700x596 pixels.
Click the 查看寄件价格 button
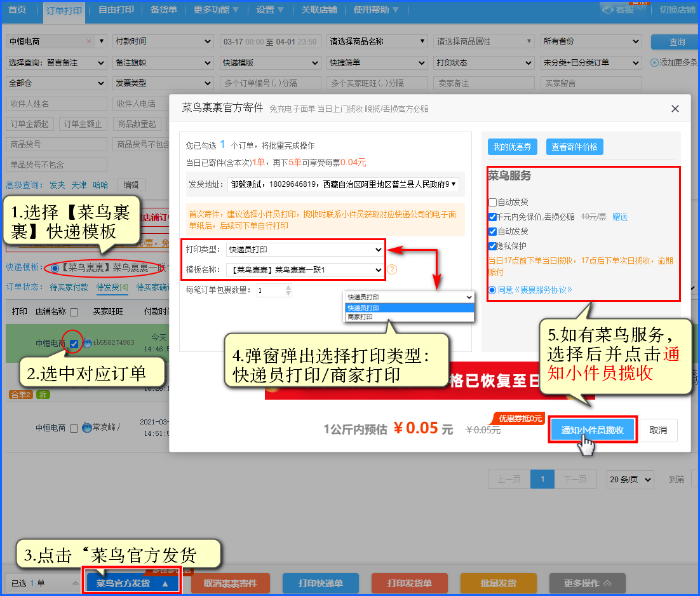pos(574,147)
